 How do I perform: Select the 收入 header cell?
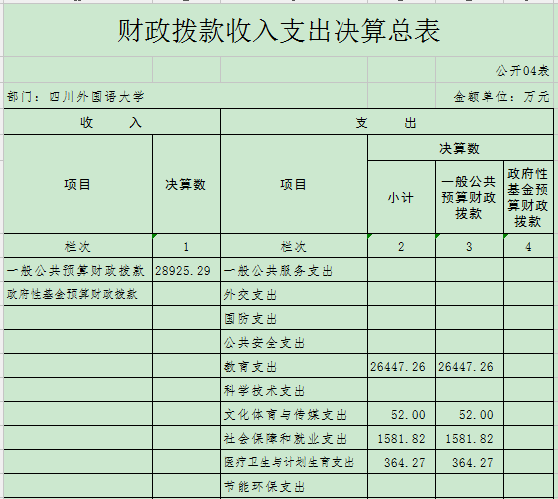(x=112, y=122)
